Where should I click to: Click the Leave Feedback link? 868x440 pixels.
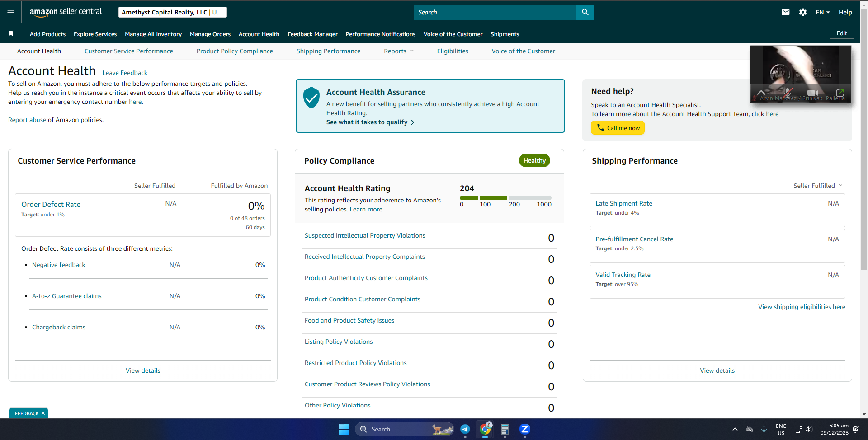tap(125, 73)
